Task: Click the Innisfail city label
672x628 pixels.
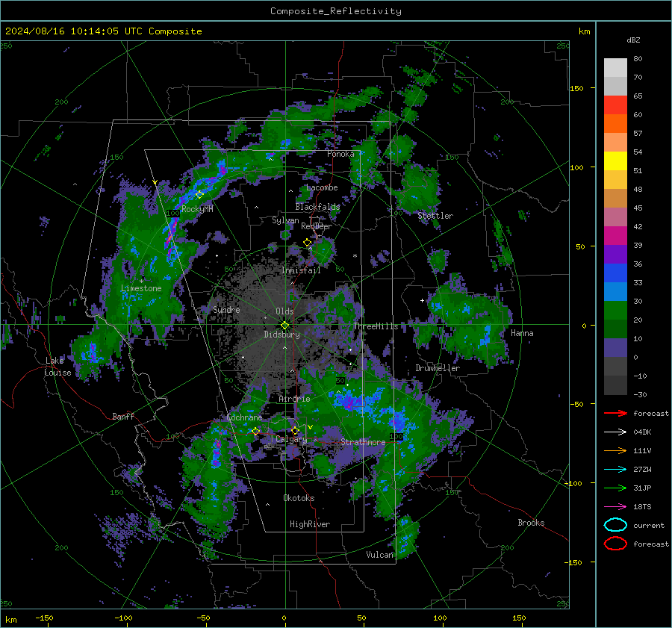Action: coord(302,270)
